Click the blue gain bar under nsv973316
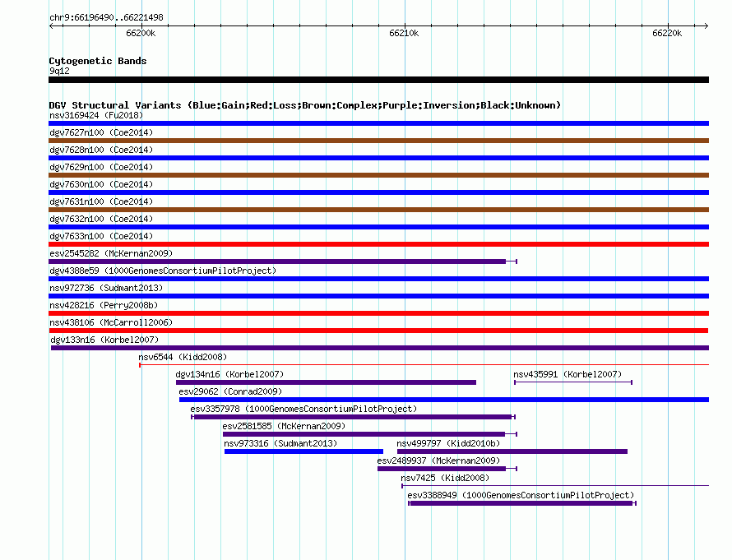This screenshot has height=560, width=732. 304,451
